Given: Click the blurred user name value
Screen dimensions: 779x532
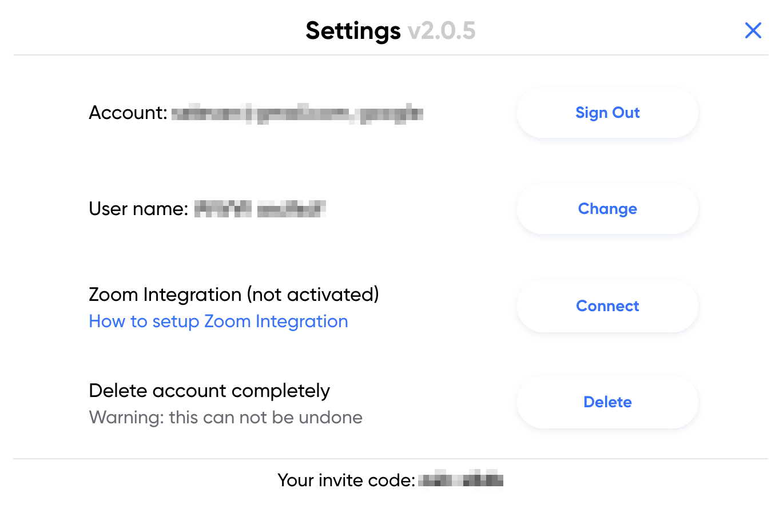Looking at the screenshot, I should pyautogui.click(x=260, y=209).
